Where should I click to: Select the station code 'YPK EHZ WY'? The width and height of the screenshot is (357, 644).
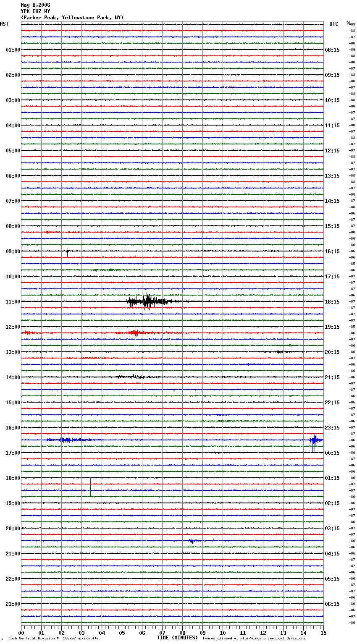35,11
